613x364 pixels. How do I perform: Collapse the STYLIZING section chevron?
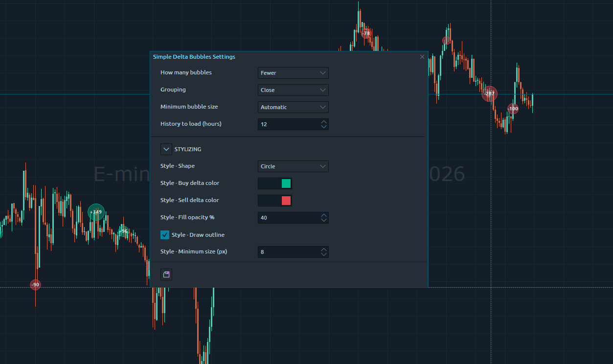(166, 149)
